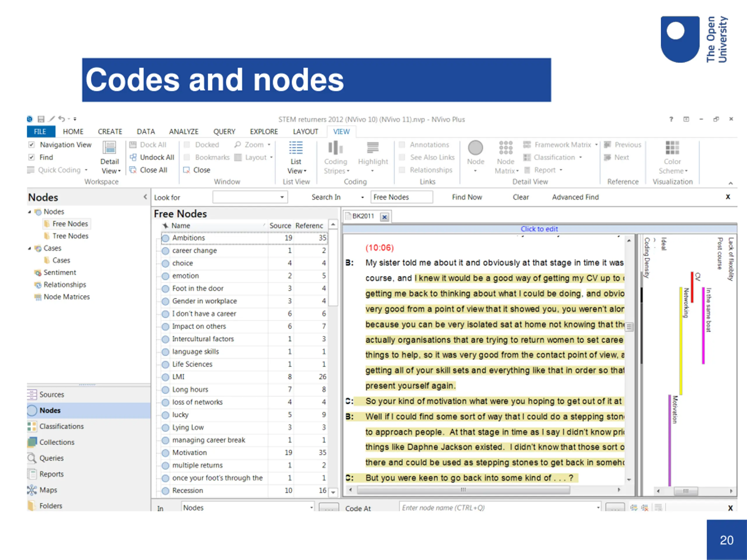Open the Code At node name dropdown
Viewport: 747px width, 560px height.
[x=598, y=507]
